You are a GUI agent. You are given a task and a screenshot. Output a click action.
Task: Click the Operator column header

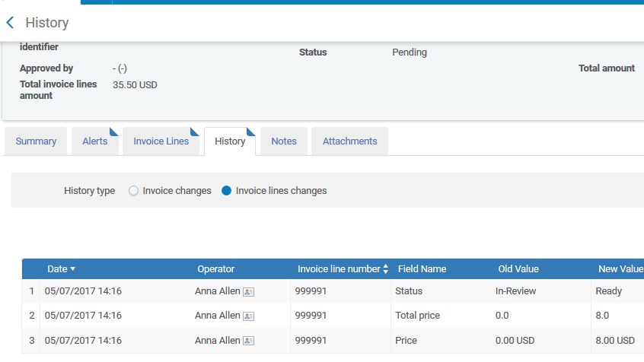tap(215, 269)
